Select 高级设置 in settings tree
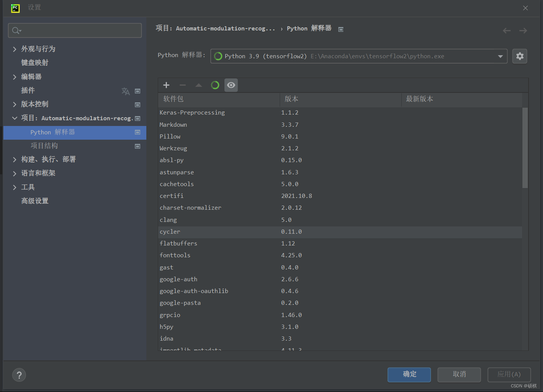This screenshot has width=543, height=392. click(35, 201)
